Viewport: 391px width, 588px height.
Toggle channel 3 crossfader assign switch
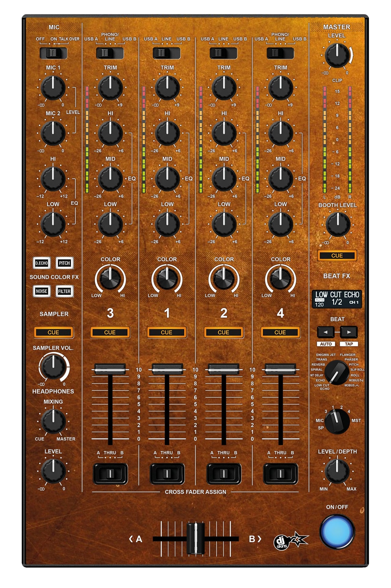110,474
